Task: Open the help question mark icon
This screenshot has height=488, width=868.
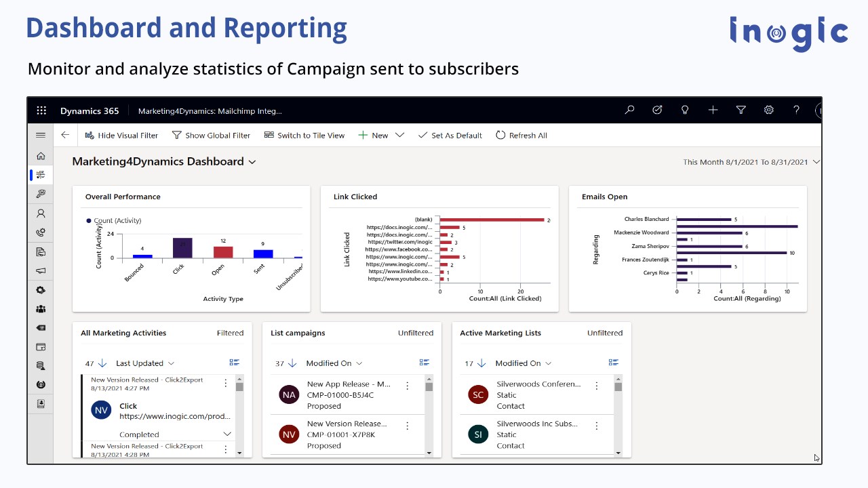Action: (796, 110)
